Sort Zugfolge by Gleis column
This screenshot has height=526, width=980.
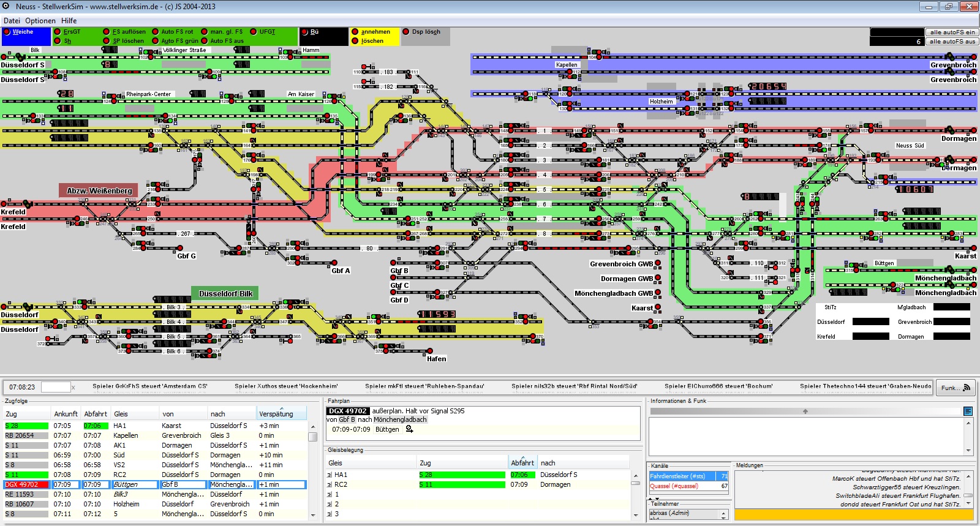(135, 413)
